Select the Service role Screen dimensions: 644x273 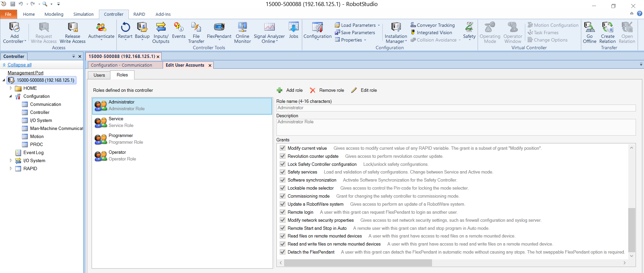coord(182,122)
